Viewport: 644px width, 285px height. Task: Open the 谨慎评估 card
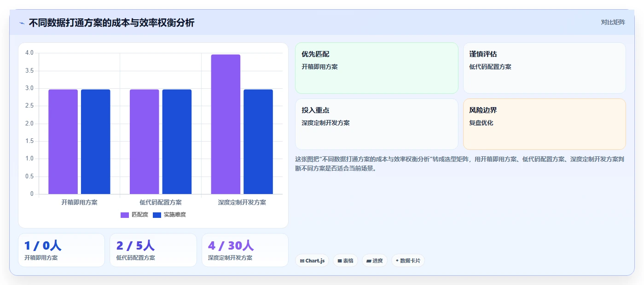click(x=545, y=68)
